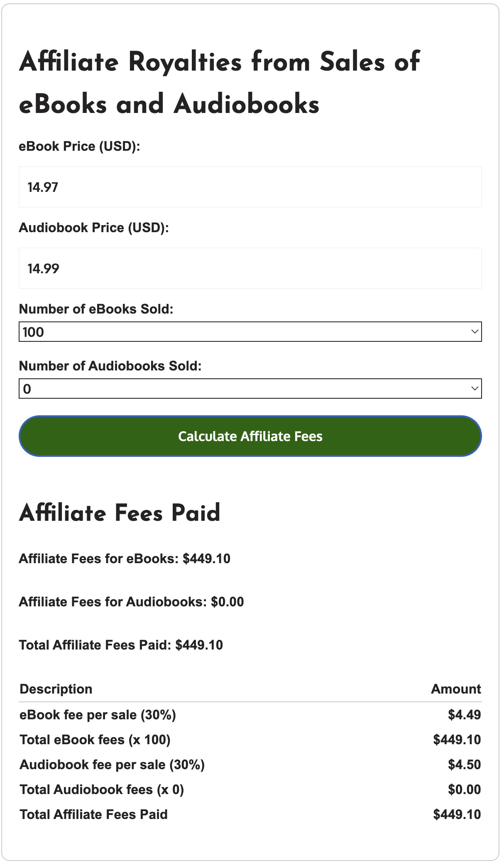The image size is (504, 863).
Task: Select the "Audiobook fee per sale (30%)" row
Action: pyautogui.click(x=112, y=765)
